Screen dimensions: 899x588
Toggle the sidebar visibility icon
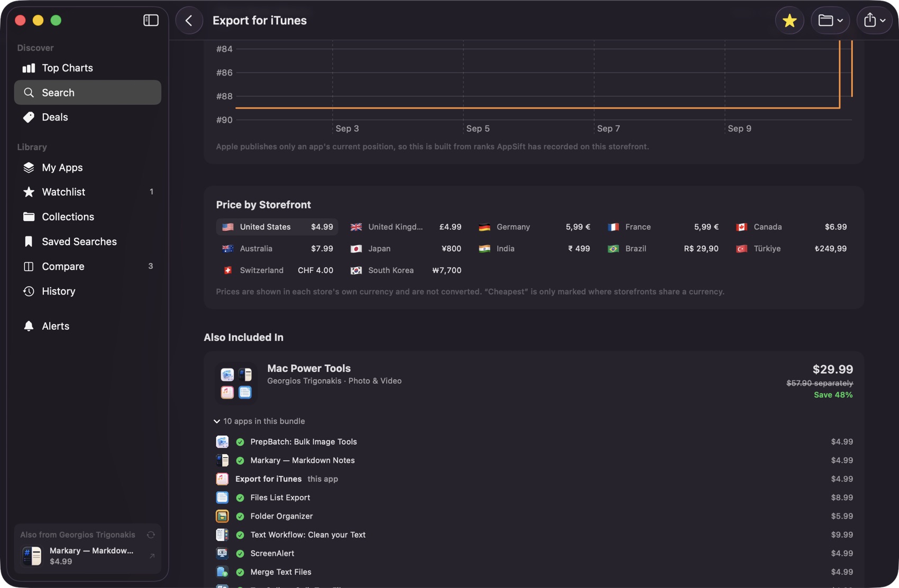[151, 20]
